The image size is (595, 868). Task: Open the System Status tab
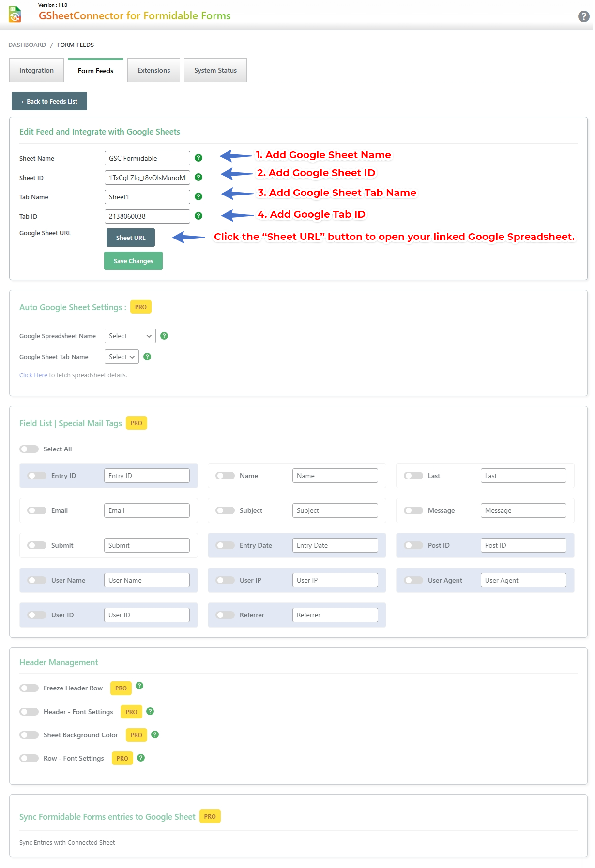215,70
